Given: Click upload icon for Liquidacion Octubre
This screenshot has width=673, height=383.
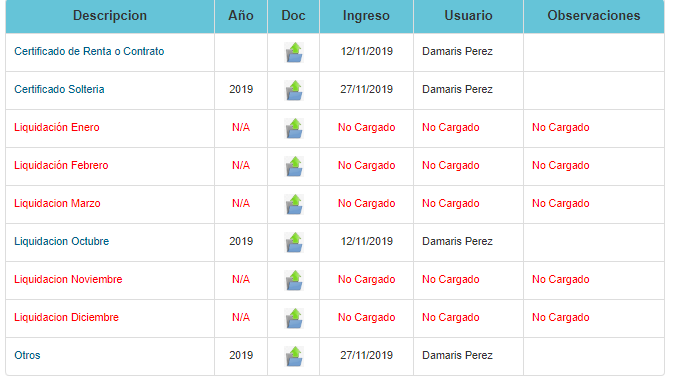Looking at the screenshot, I should point(294,243).
